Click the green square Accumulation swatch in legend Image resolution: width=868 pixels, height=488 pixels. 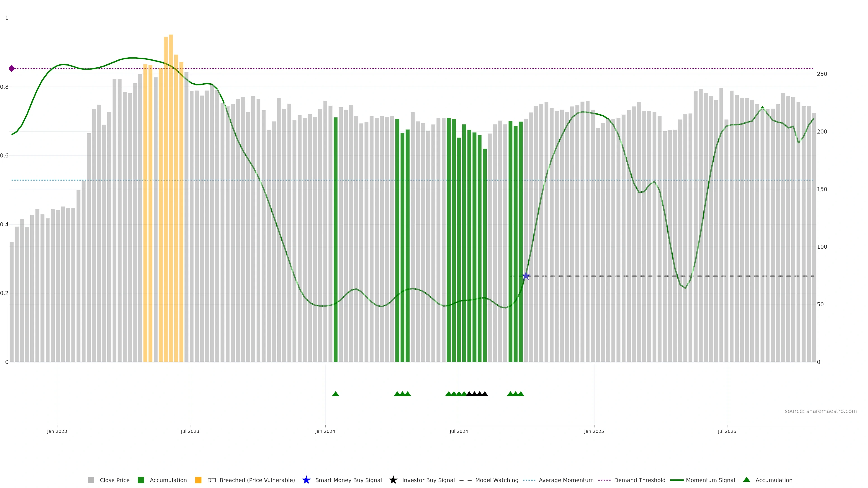pyautogui.click(x=141, y=480)
